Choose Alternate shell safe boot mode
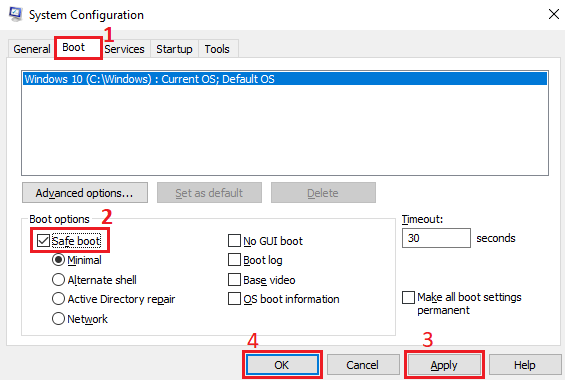This screenshot has width=565, height=380. [58, 280]
